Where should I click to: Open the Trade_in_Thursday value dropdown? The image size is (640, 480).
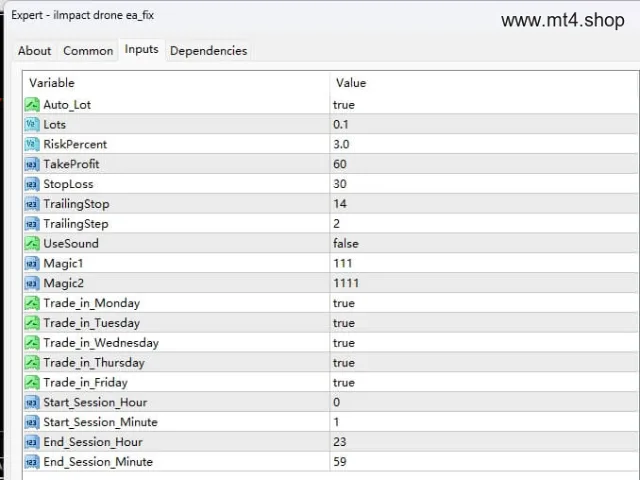[x=483, y=362]
